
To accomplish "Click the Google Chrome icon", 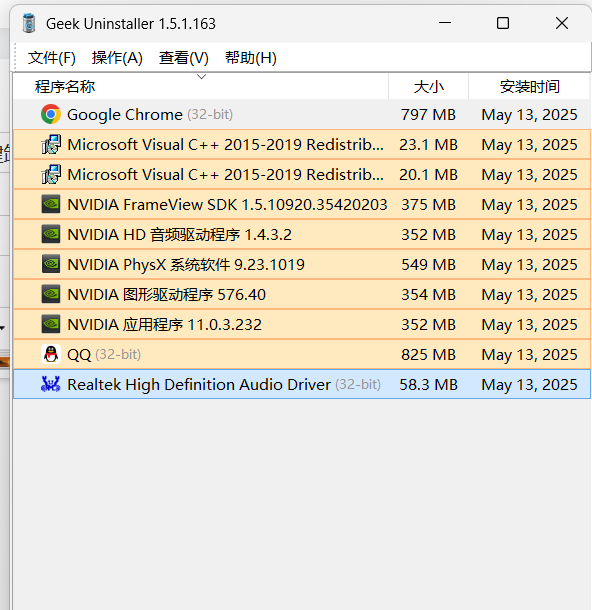I will coord(51,114).
